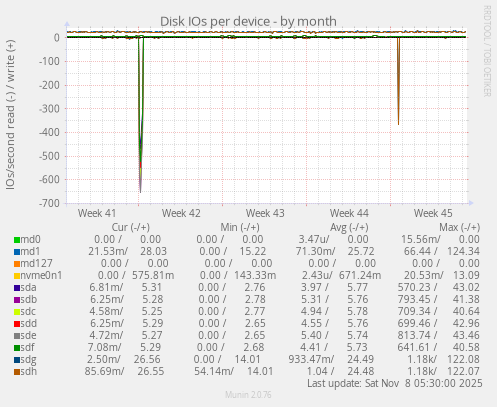The height and width of the screenshot is (407, 497).
Task: Click the 'Week 45' x-axis label
Action: point(433,213)
